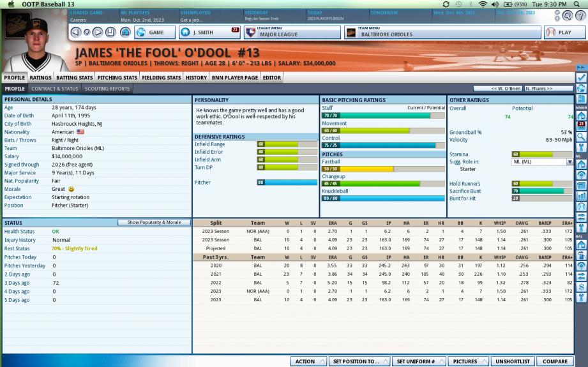Image resolution: width=588 pixels, height=367 pixels.
Task: Click the Unshortlist button
Action: (512, 361)
